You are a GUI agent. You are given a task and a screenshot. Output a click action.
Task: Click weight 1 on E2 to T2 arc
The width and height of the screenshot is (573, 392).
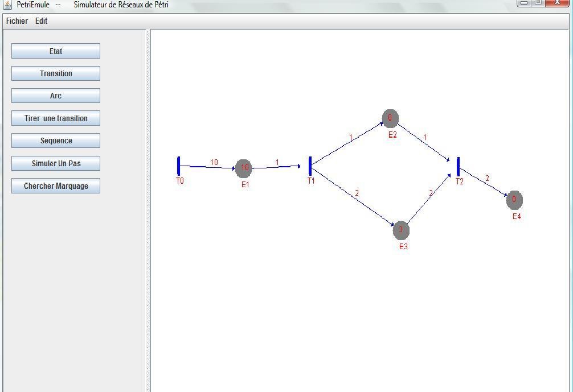click(x=425, y=138)
